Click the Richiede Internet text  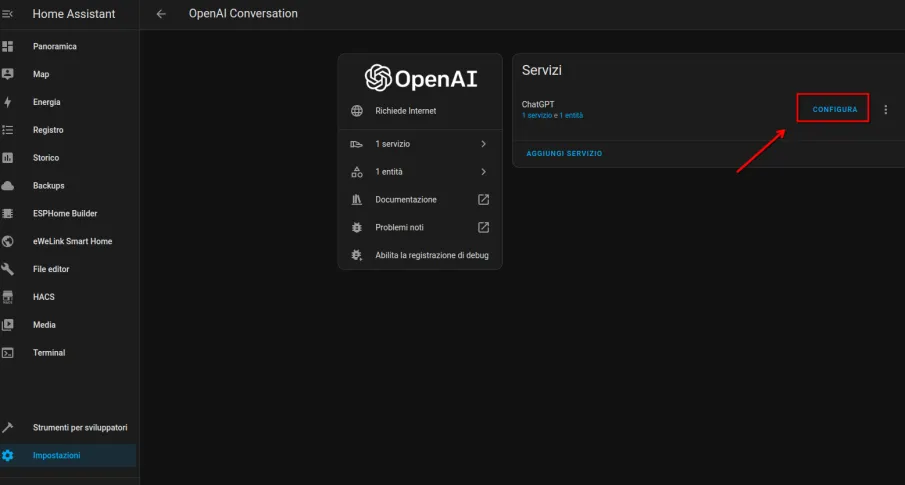tap(406, 111)
